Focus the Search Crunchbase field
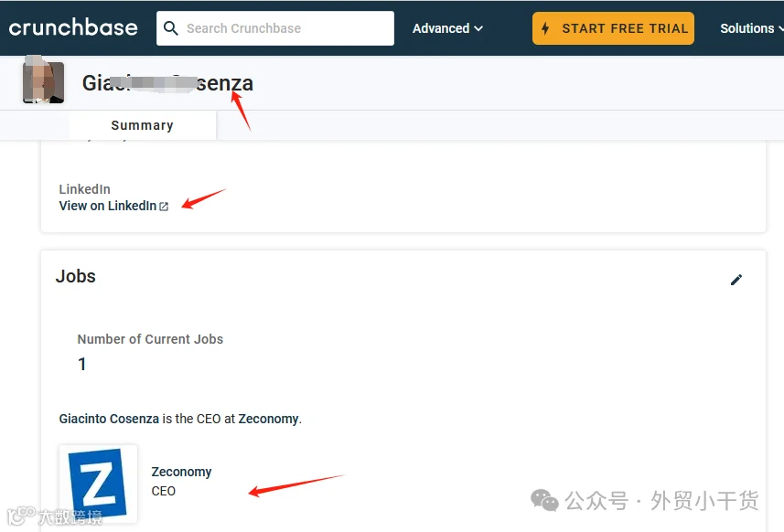Viewport: 784px width, 532px height. coord(275,28)
